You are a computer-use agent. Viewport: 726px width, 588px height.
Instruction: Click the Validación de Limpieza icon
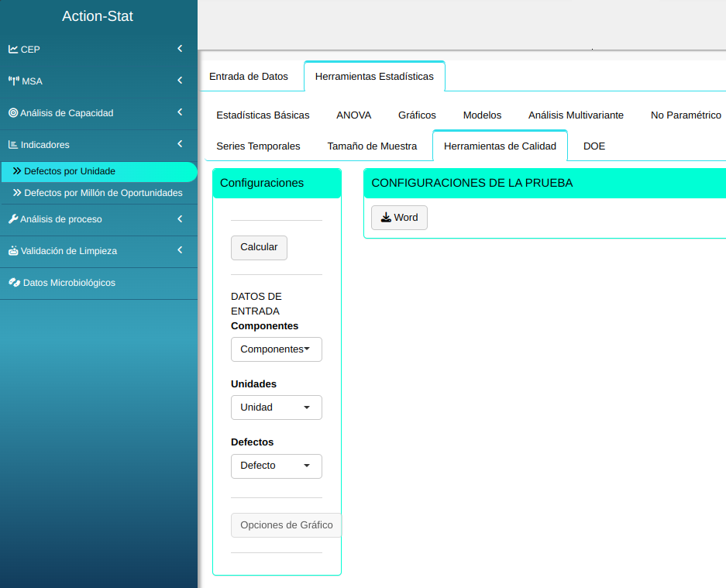click(x=13, y=251)
